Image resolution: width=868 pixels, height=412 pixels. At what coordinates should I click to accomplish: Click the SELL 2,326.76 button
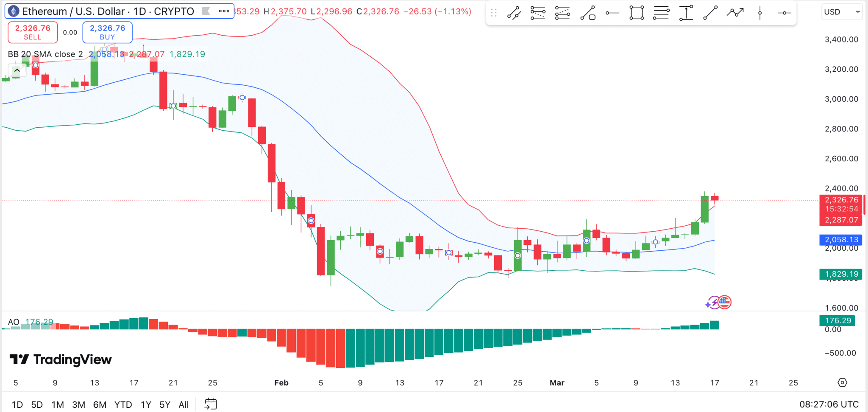[x=33, y=32]
